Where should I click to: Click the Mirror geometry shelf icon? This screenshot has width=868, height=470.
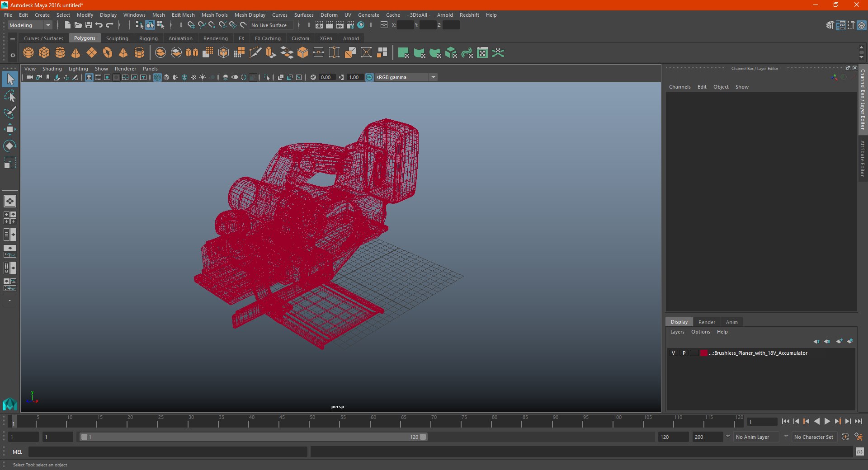click(192, 53)
